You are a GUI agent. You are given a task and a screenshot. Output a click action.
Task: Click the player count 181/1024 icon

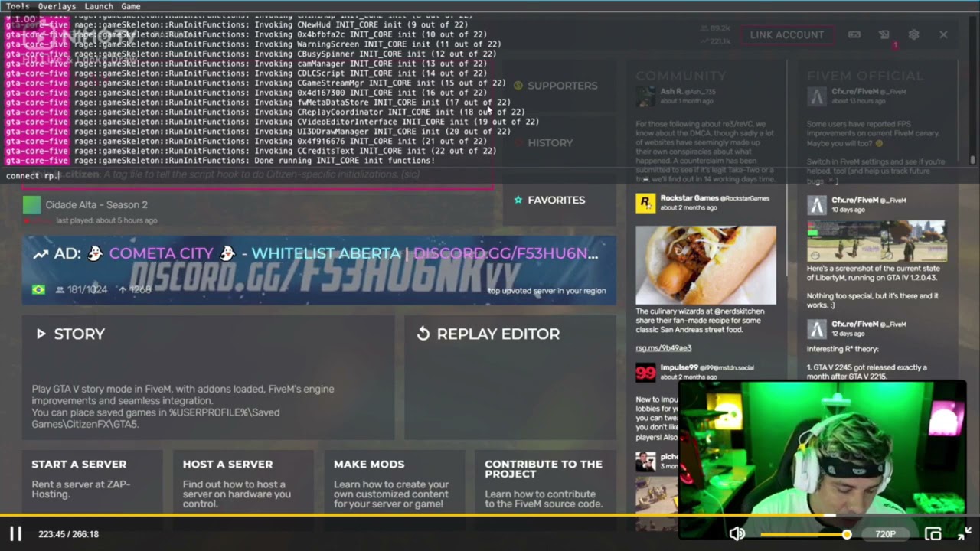60,290
